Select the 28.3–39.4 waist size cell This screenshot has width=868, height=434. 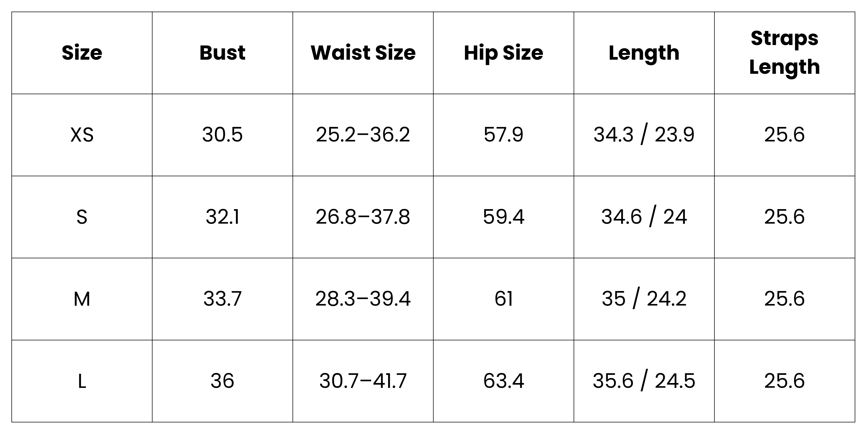pyautogui.click(x=363, y=299)
